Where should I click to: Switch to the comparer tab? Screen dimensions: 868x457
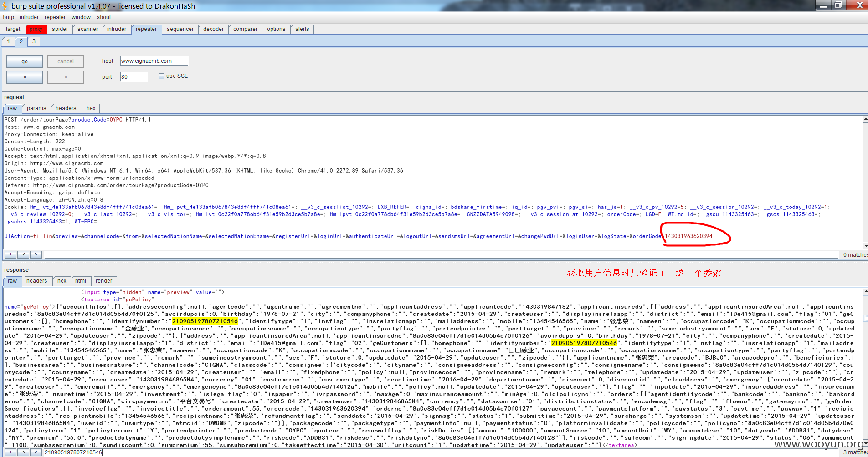pyautogui.click(x=245, y=29)
